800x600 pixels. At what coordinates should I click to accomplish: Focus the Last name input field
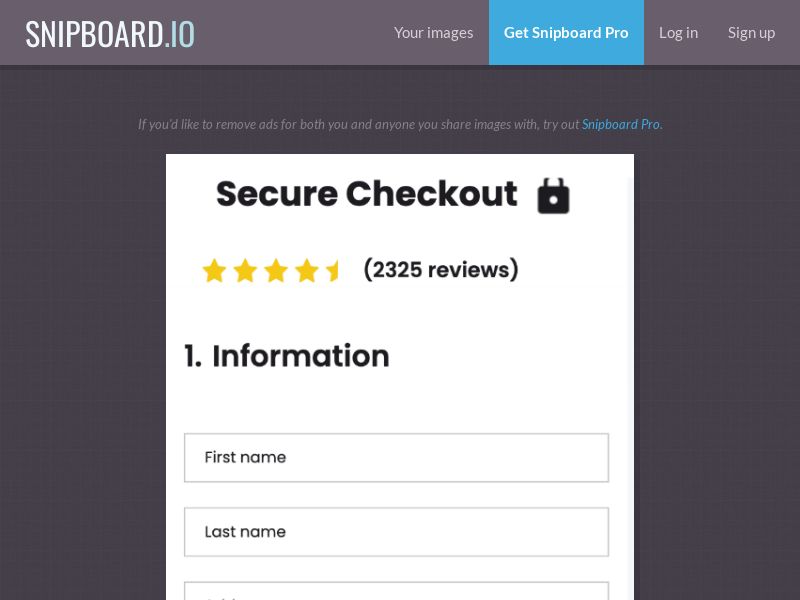click(x=396, y=532)
